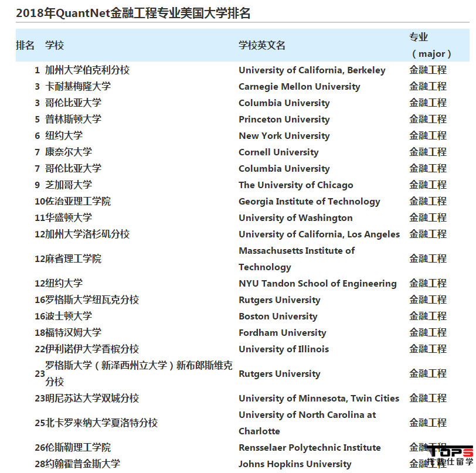Click the school name "伊利诺伊大学香槟分校"
Screen dimensions: 476x473
point(92,349)
